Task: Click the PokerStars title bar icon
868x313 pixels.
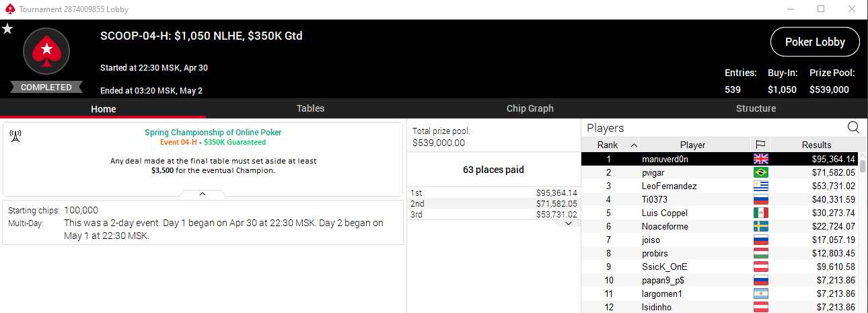Action: (x=9, y=9)
